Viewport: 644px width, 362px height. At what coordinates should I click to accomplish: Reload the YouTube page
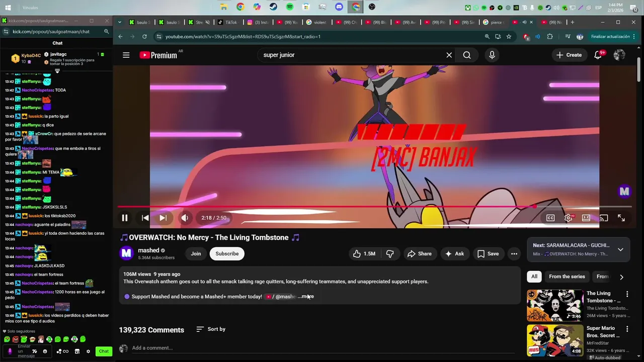144,37
